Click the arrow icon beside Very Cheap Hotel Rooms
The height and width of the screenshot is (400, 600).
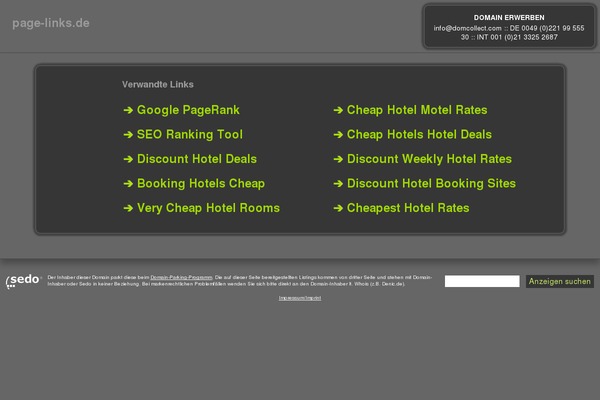pos(128,208)
